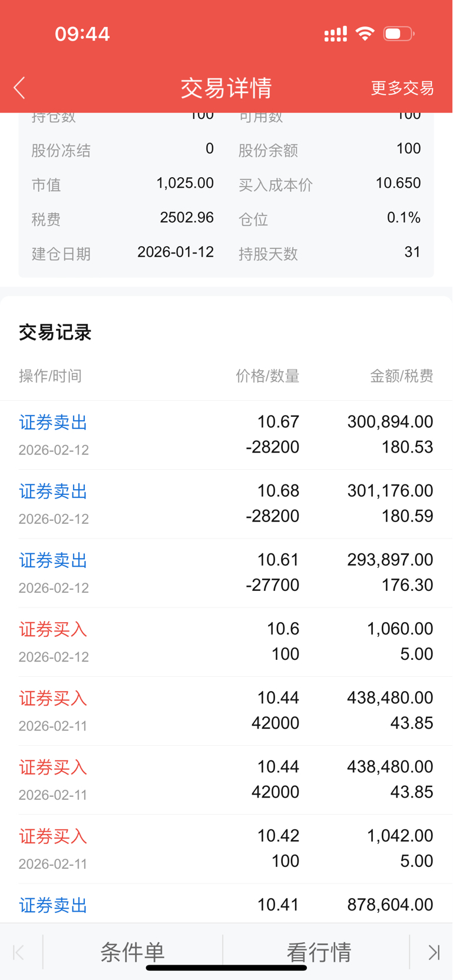Select 证券卖出 record at price 10.61
453x980 pixels.
click(226, 573)
